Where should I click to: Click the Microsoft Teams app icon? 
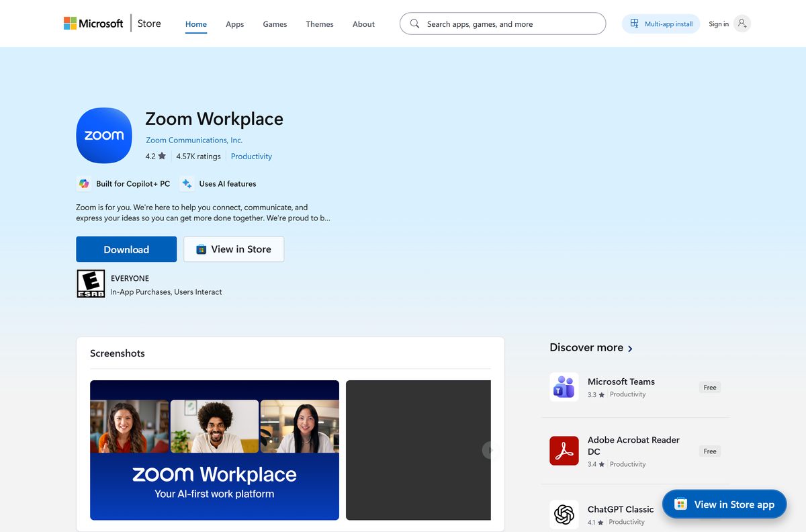[x=564, y=387]
